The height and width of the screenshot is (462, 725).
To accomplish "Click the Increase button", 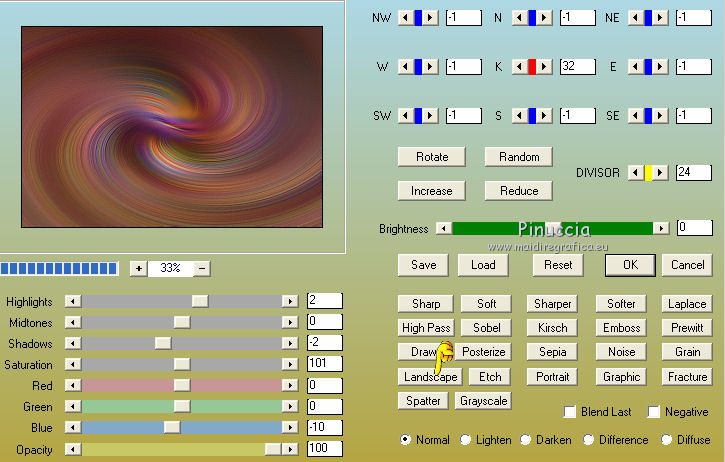I will click(432, 191).
